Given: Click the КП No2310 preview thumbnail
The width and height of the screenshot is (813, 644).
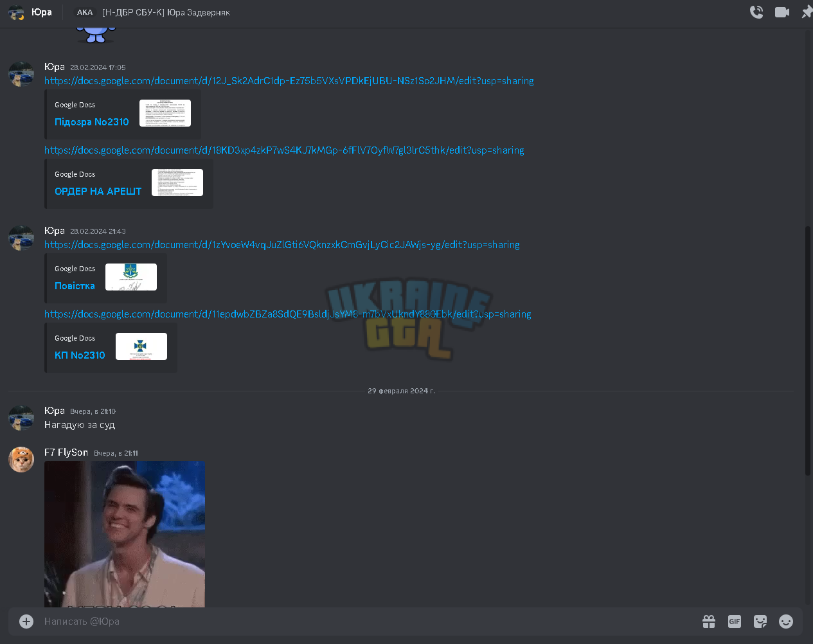Looking at the screenshot, I should click(141, 346).
